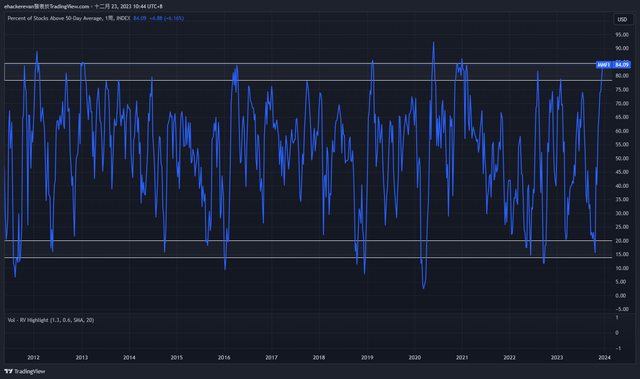Screen dimensions: 640x379
Task: Click the 20.00 price axis label
Action: 622,241
